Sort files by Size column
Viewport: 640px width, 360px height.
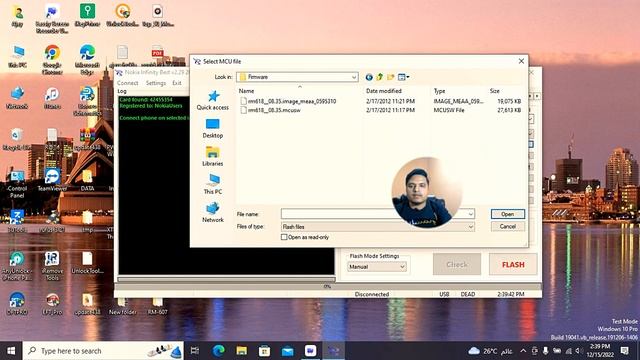point(494,91)
